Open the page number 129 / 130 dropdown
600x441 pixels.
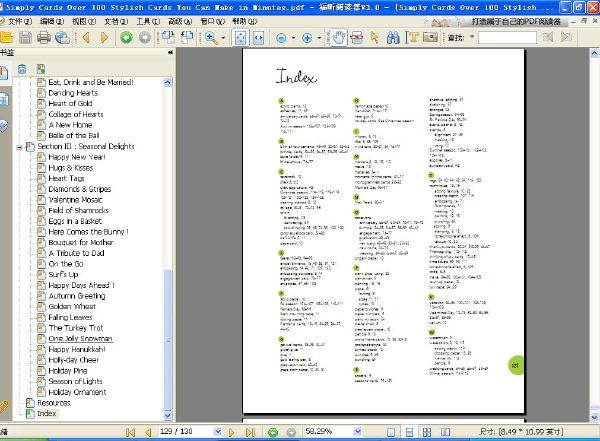pos(217,432)
